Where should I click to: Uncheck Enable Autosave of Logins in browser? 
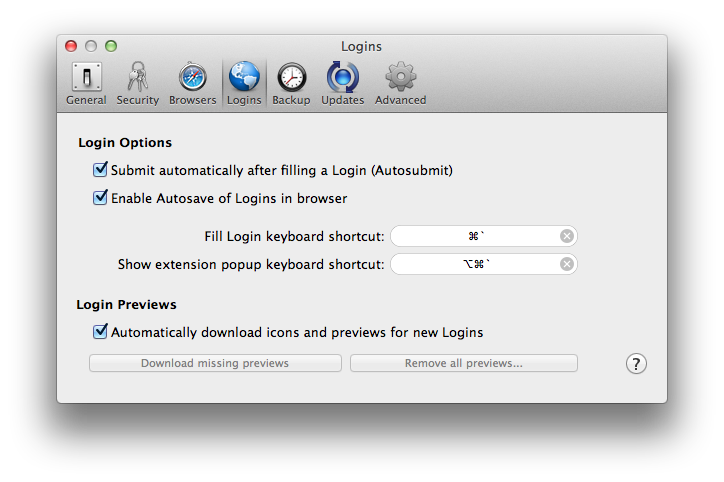point(100,198)
